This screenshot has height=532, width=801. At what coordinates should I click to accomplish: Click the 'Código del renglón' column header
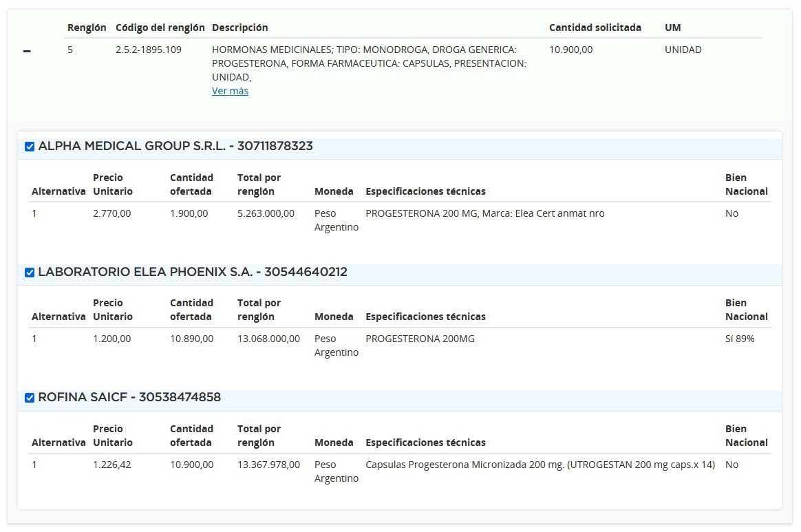pyautogui.click(x=160, y=28)
